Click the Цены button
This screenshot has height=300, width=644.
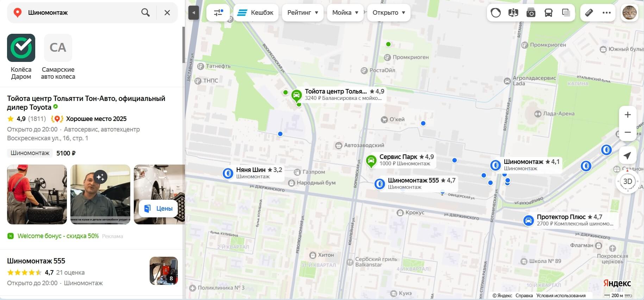(158, 209)
